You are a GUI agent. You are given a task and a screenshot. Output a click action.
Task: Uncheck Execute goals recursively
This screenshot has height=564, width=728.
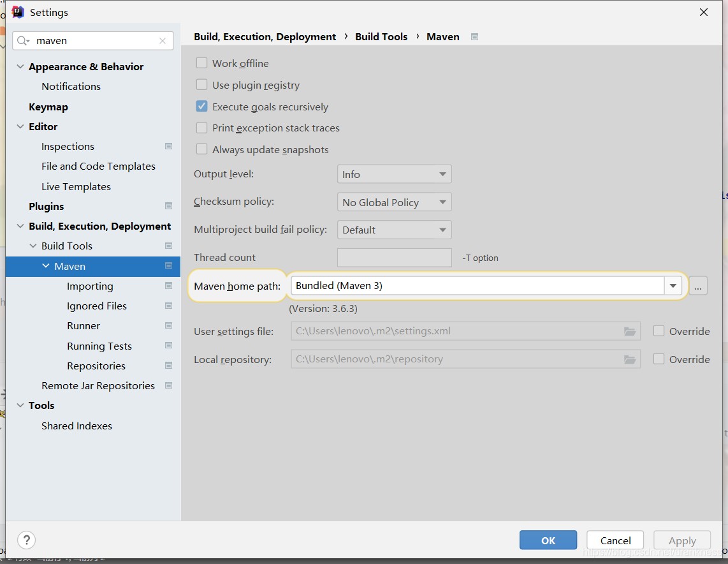(201, 107)
